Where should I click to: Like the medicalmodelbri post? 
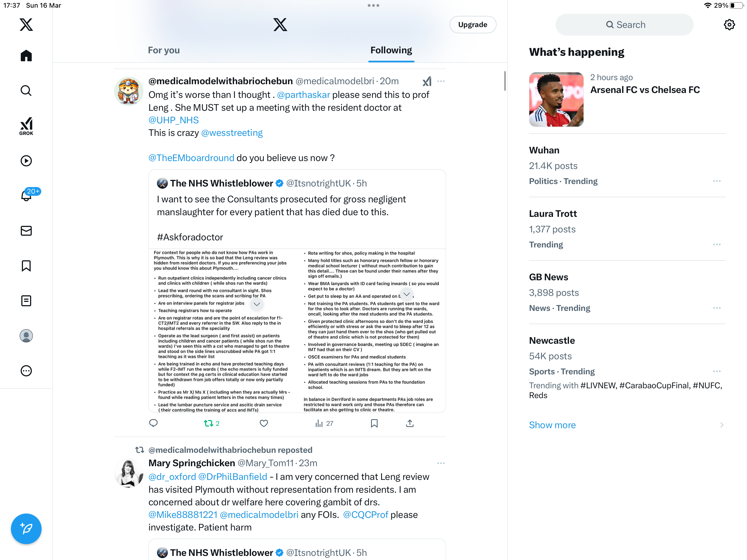(264, 423)
